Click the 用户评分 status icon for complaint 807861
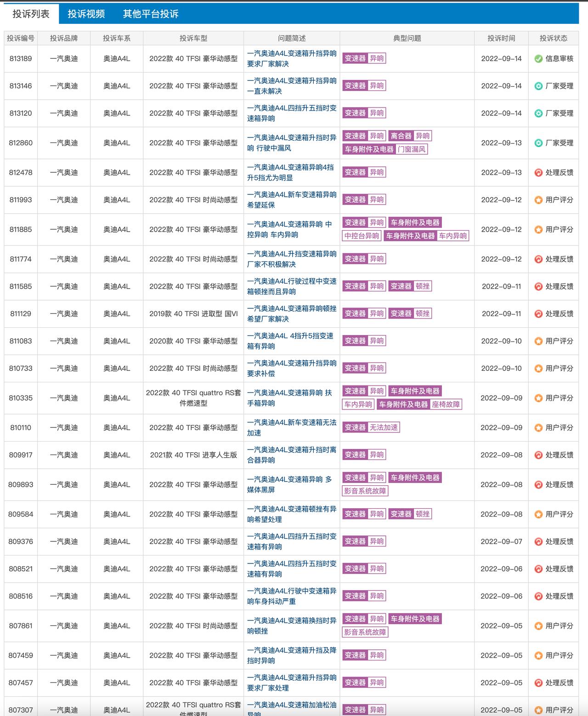The width and height of the screenshot is (588, 716). pos(539,626)
